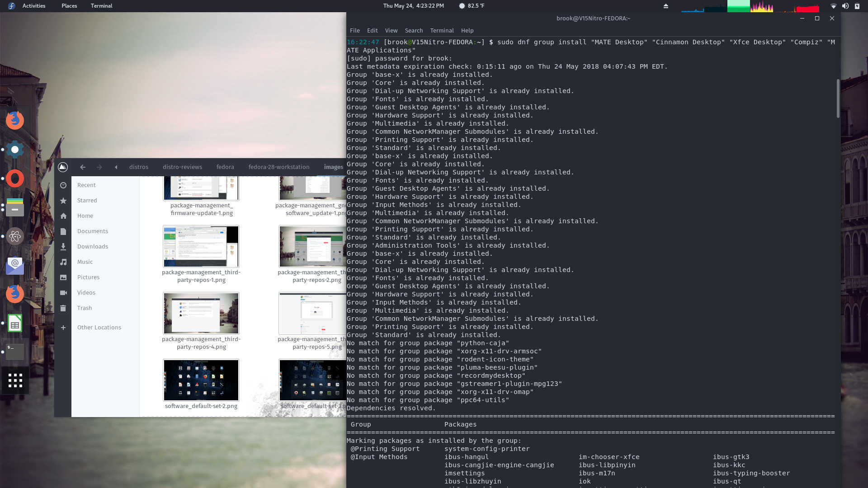The width and height of the screenshot is (868, 488).
Task: Select software_default-set-2.png thumbnail
Action: [x=201, y=380]
